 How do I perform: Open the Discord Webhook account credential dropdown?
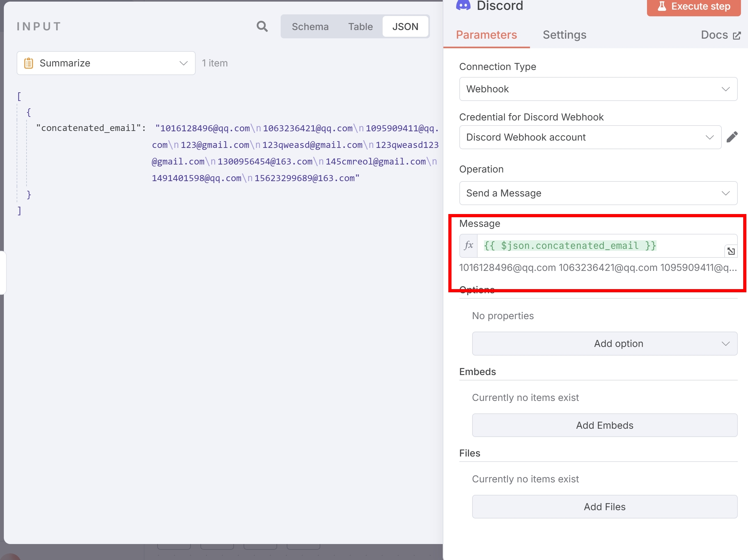(x=590, y=137)
